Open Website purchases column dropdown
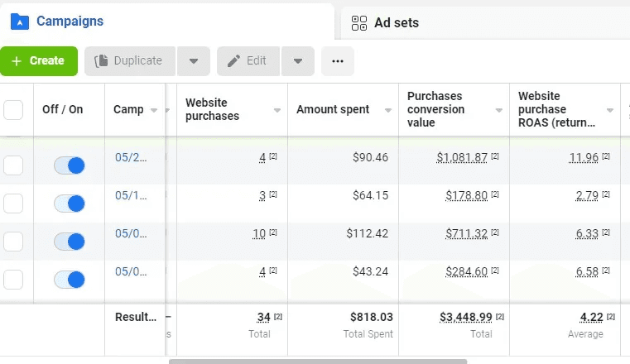This screenshot has height=364, width=630. [x=277, y=110]
